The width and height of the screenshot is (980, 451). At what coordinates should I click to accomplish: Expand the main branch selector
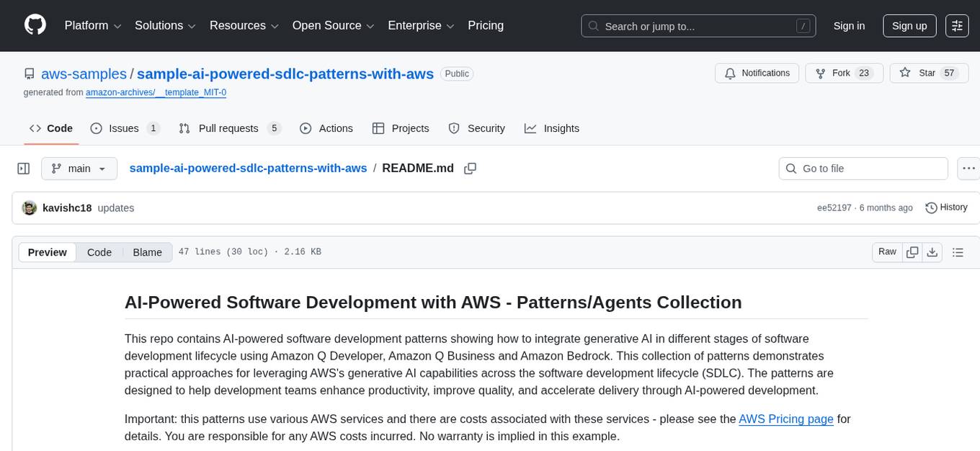click(x=79, y=168)
